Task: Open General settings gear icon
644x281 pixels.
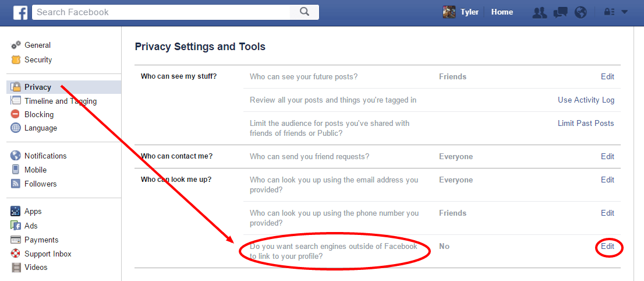Action: [x=16, y=45]
